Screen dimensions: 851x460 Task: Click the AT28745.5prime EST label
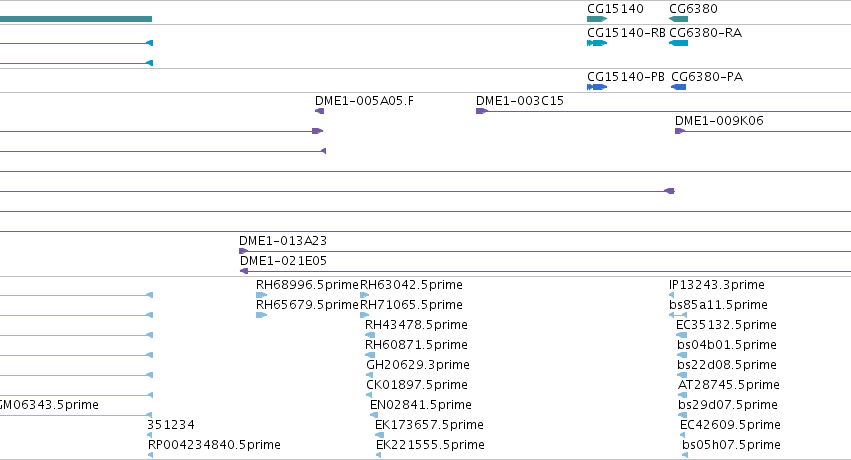[729, 385]
